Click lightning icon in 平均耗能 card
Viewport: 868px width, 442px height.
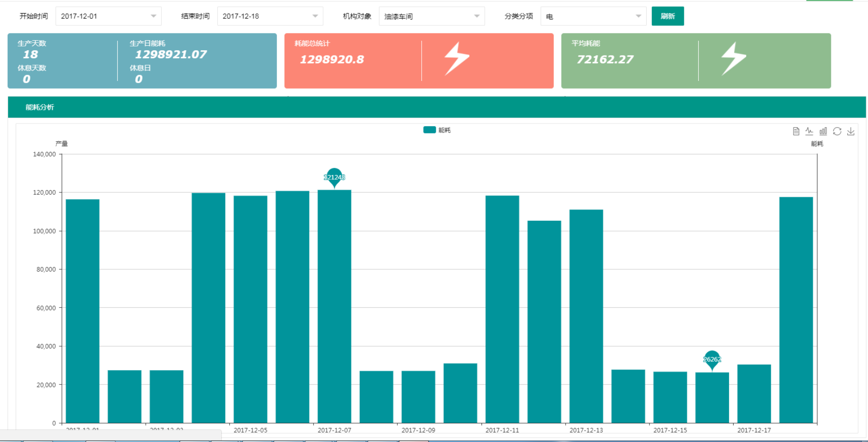pos(733,59)
